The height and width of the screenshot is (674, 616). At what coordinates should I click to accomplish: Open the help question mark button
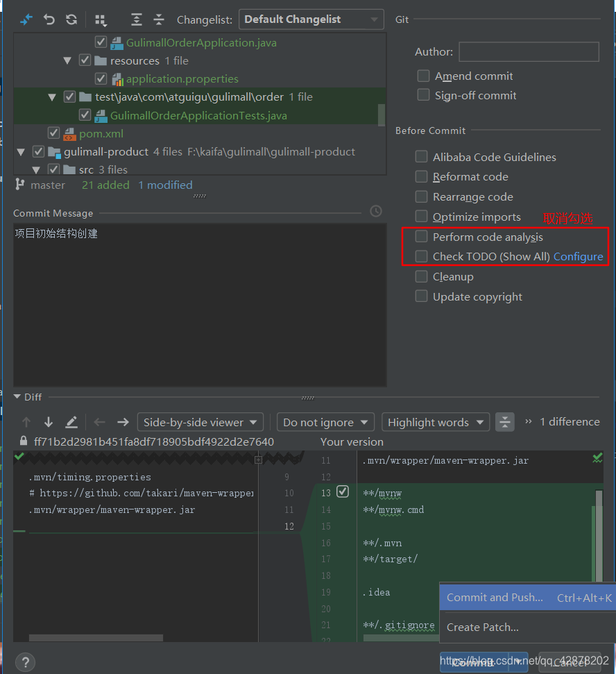[x=26, y=662]
